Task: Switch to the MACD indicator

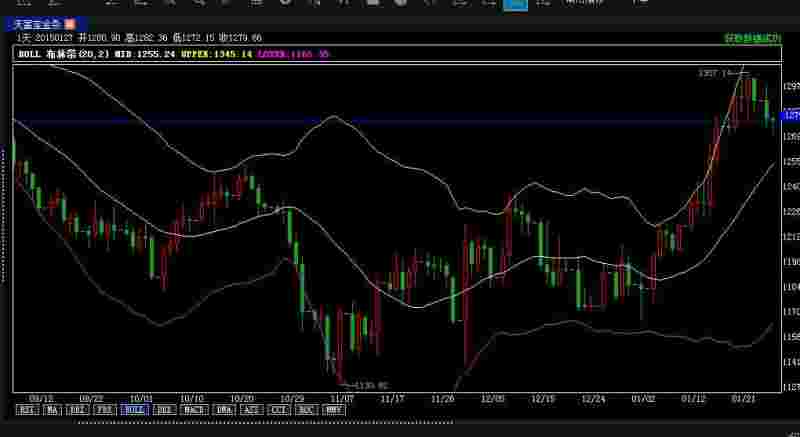Action: point(192,409)
